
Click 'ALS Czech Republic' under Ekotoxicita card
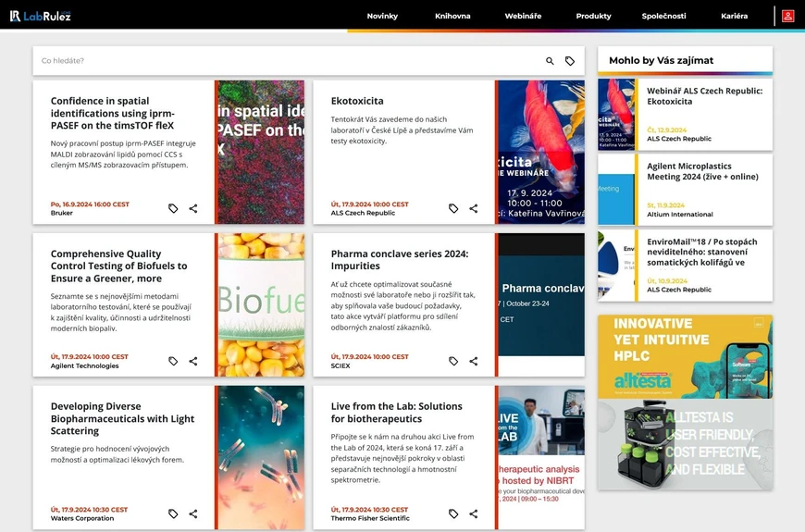click(x=363, y=213)
